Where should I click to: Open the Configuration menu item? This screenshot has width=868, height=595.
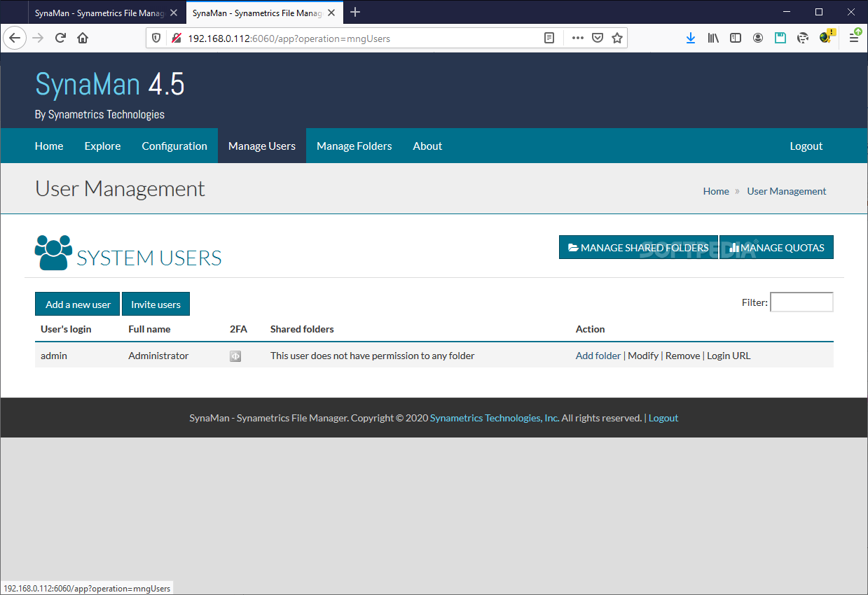174,146
